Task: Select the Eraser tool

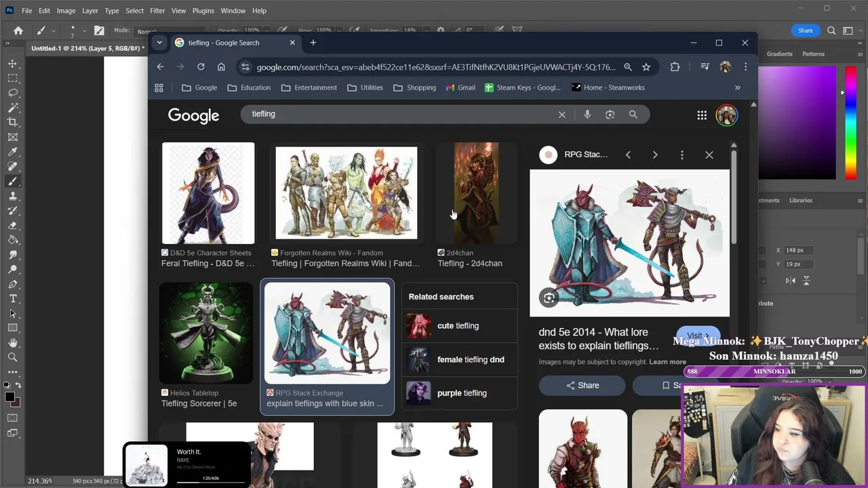Action: 13,225
